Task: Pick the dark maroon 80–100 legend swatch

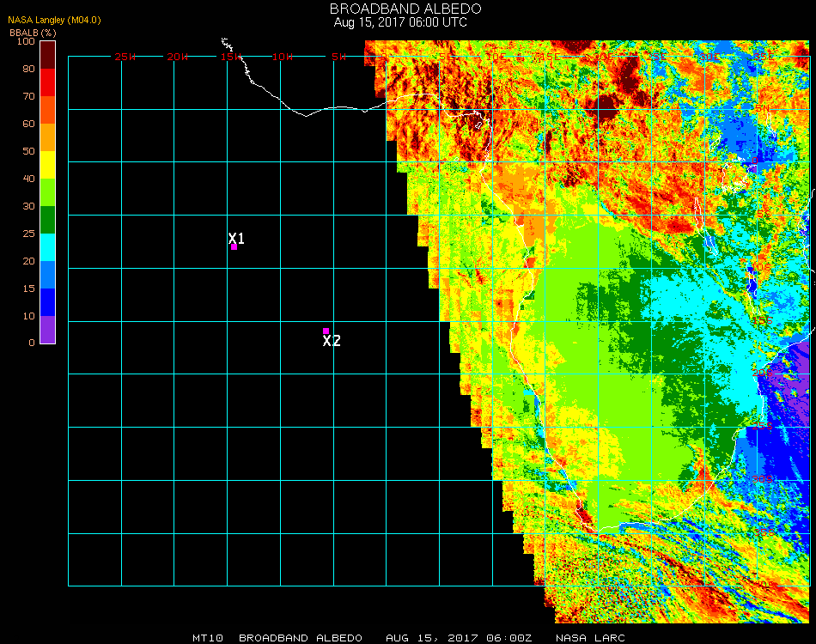Action: pyautogui.click(x=48, y=54)
